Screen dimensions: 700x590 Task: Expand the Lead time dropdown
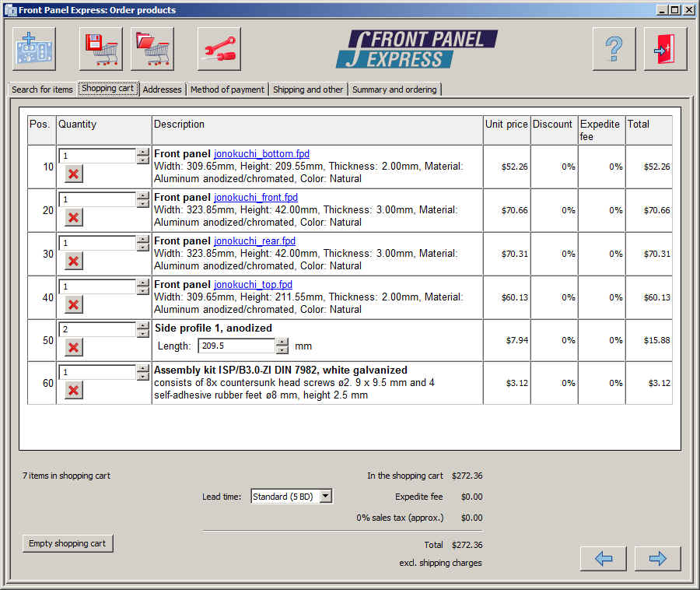(x=326, y=497)
